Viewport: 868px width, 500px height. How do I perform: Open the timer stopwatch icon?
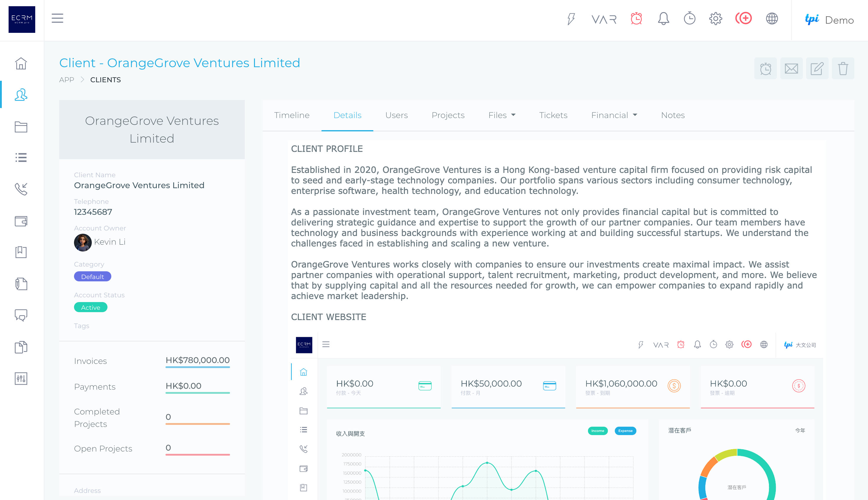point(689,19)
